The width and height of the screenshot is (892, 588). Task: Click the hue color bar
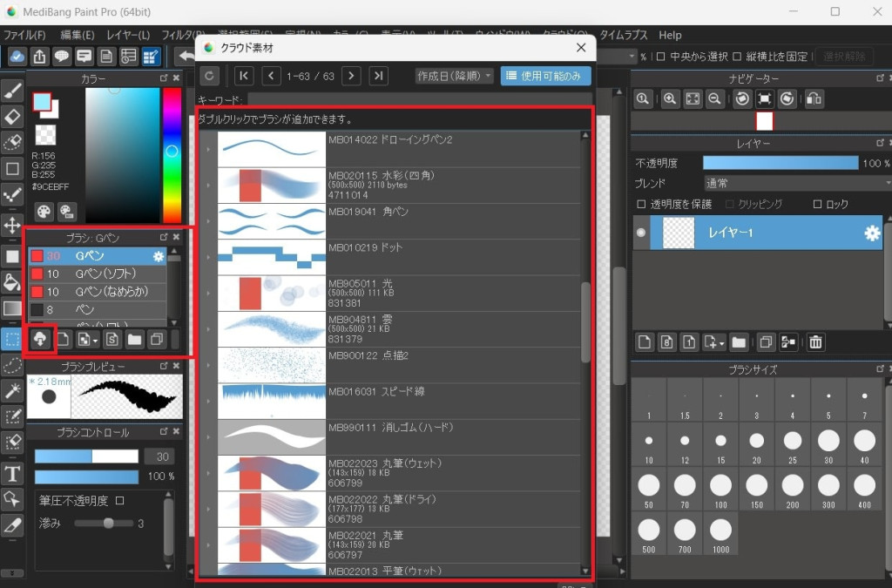click(x=172, y=155)
